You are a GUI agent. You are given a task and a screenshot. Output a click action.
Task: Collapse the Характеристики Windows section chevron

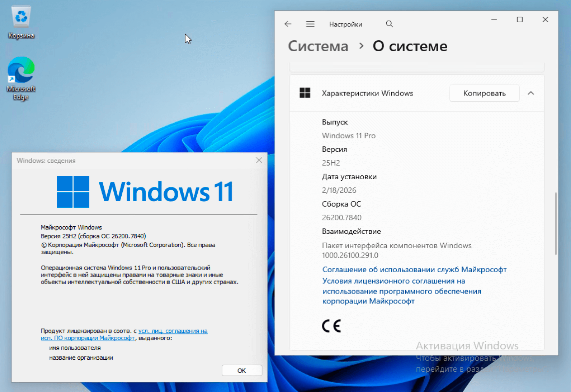[x=531, y=93]
